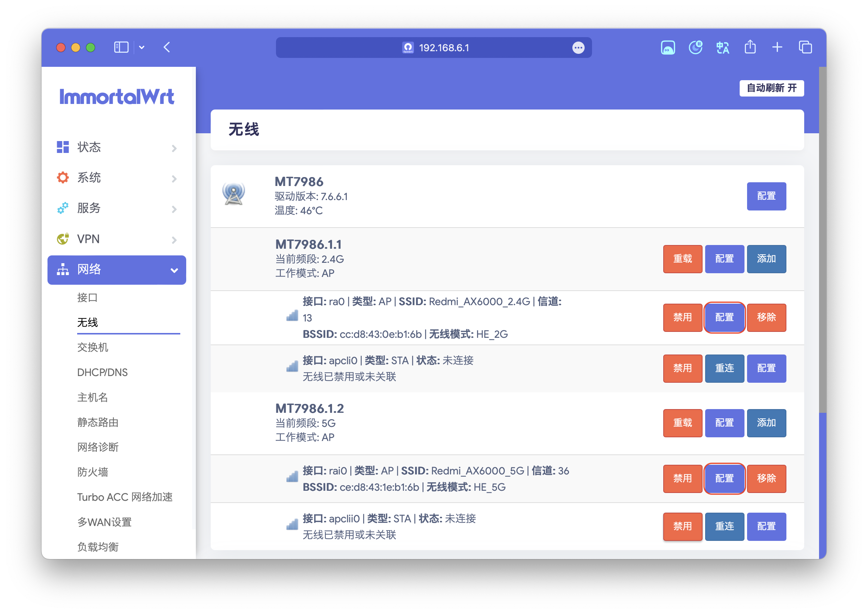This screenshot has height=614, width=868.
Task: Open the 防火墙 firewall submenu item
Action: pyautogui.click(x=93, y=472)
